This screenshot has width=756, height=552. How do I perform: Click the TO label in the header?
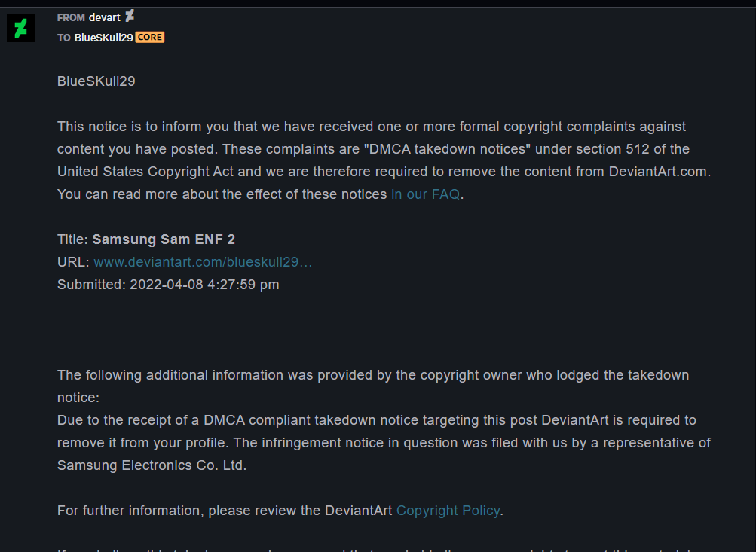click(x=63, y=38)
